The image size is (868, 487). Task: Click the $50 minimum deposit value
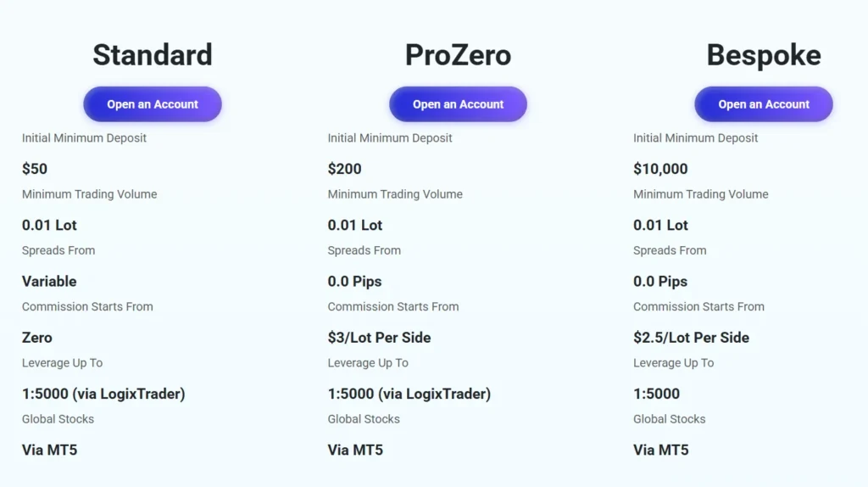pos(35,169)
